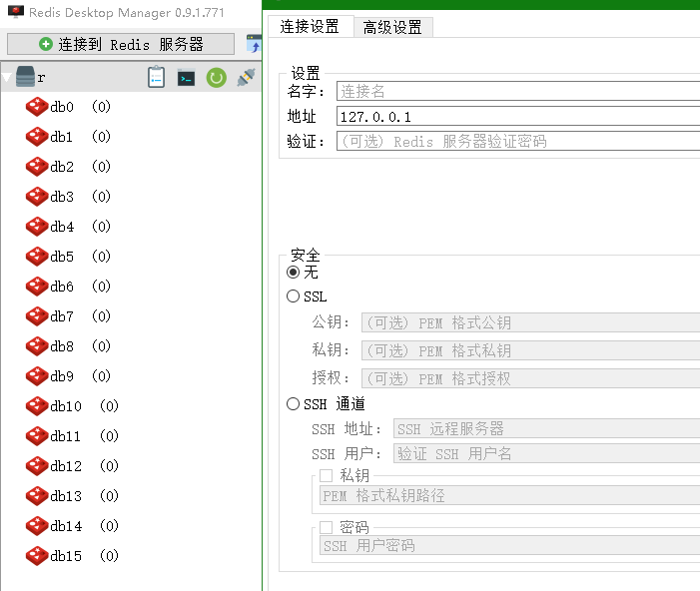700x591 pixels.
Task: Click the 地址 field showing 127.0.0.1
Action: pyautogui.click(x=518, y=117)
